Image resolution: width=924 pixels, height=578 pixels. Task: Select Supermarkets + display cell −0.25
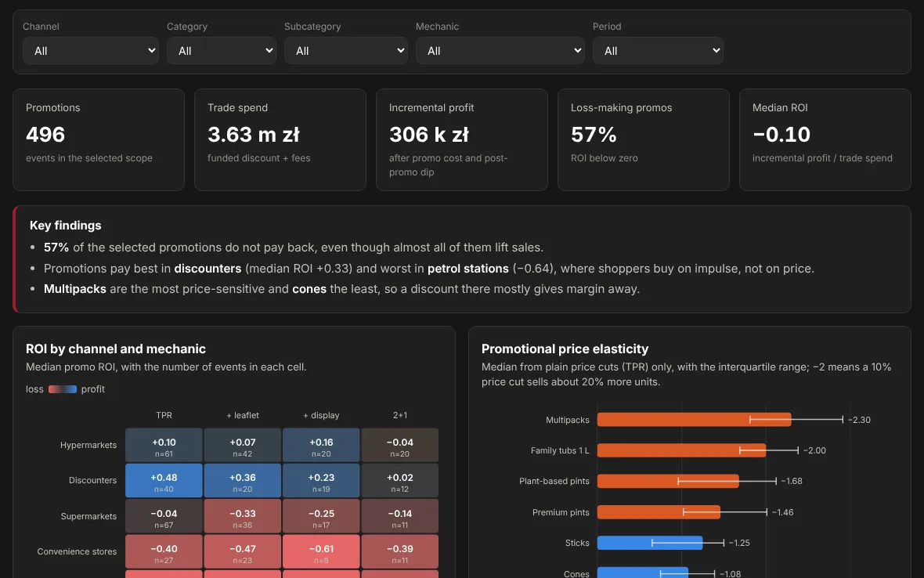[x=321, y=516]
